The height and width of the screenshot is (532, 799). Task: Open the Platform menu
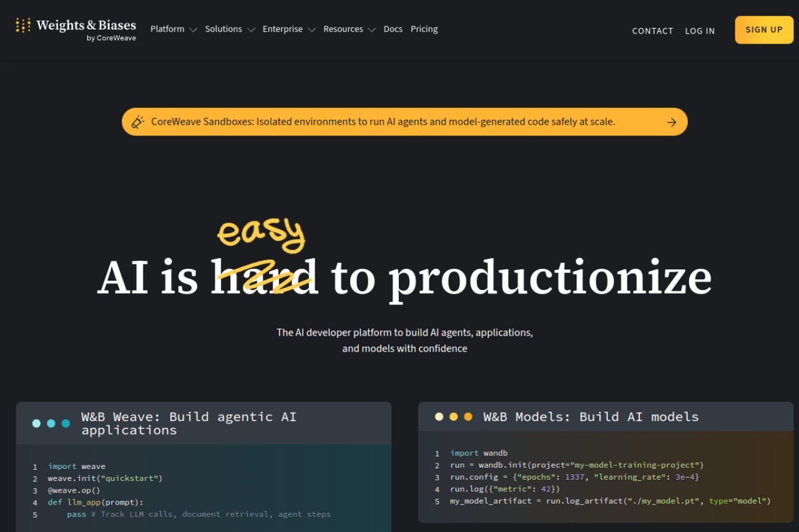click(167, 29)
